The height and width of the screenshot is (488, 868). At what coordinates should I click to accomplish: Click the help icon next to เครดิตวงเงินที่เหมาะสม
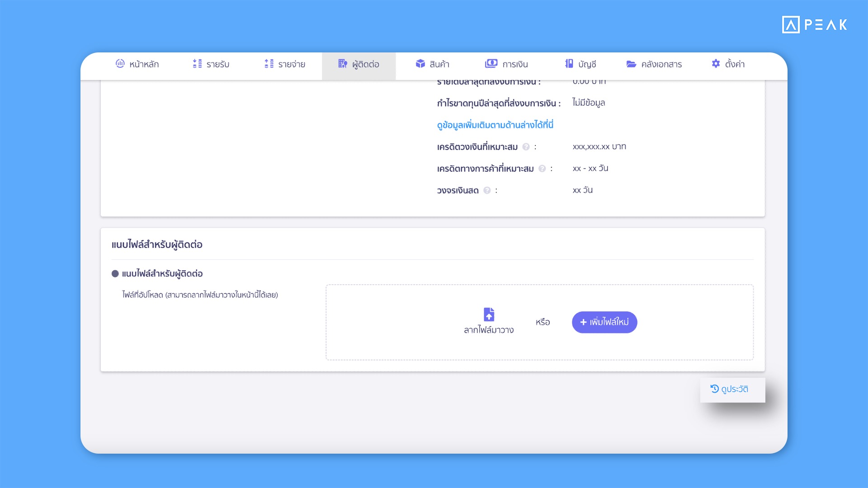click(x=526, y=147)
